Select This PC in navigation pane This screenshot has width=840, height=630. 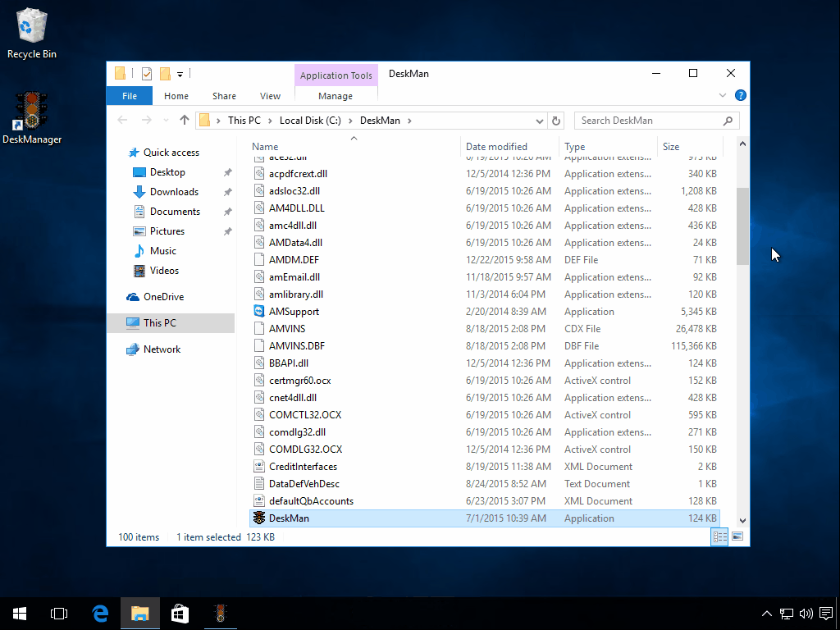171,323
